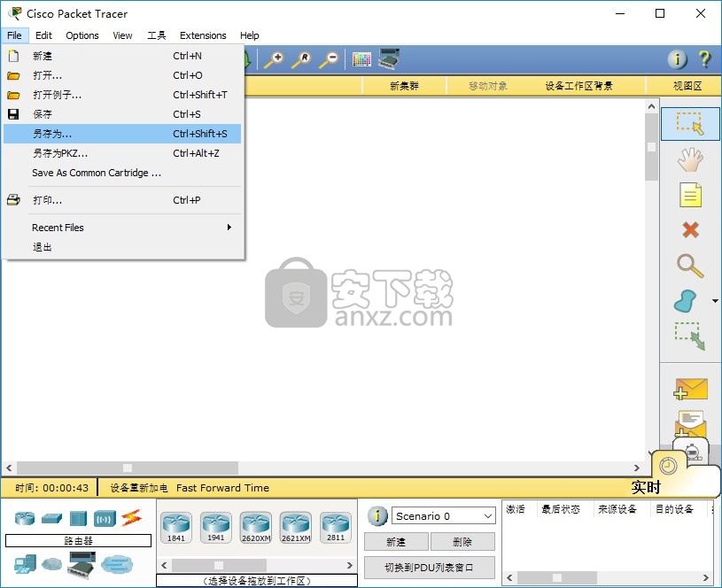Choose the End Devices category icon
Image resolution: width=722 pixels, height=588 pixels.
[x=25, y=564]
